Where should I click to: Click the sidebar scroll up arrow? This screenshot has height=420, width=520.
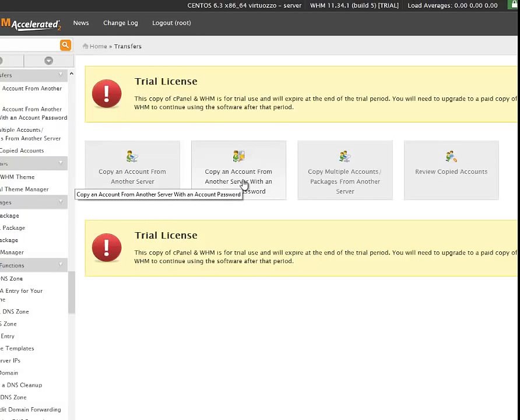[x=71, y=73]
